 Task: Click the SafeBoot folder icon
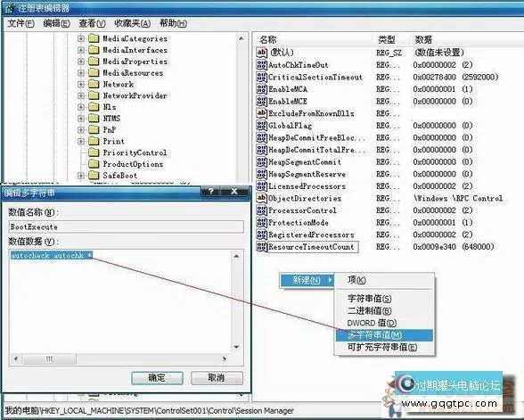pos(94,175)
